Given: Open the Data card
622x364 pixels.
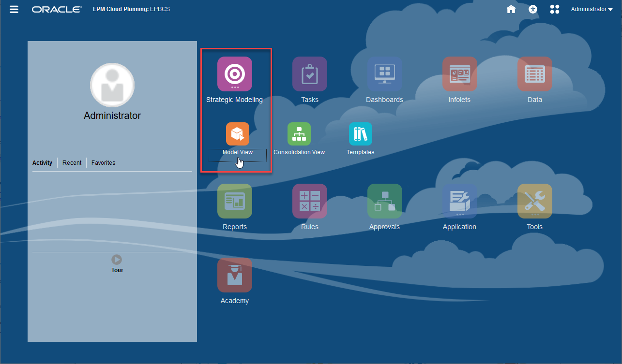Looking at the screenshot, I should click(x=535, y=74).
